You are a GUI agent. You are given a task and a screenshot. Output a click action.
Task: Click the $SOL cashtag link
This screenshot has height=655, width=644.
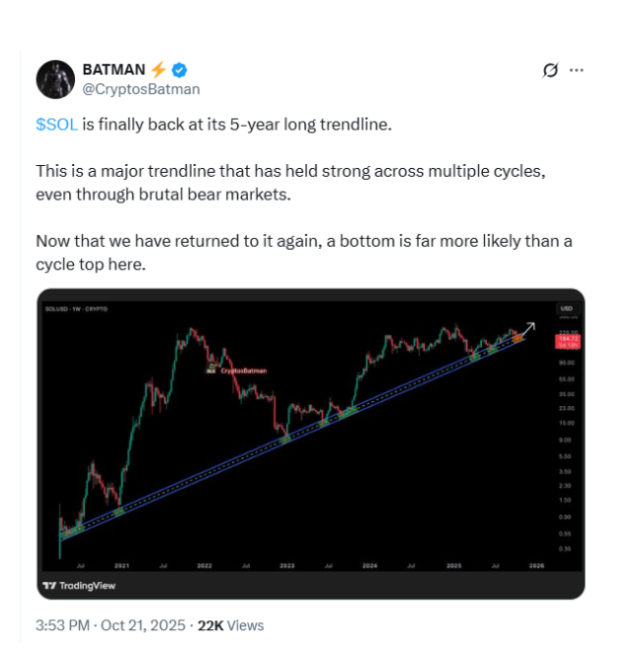tap(55, 125)
